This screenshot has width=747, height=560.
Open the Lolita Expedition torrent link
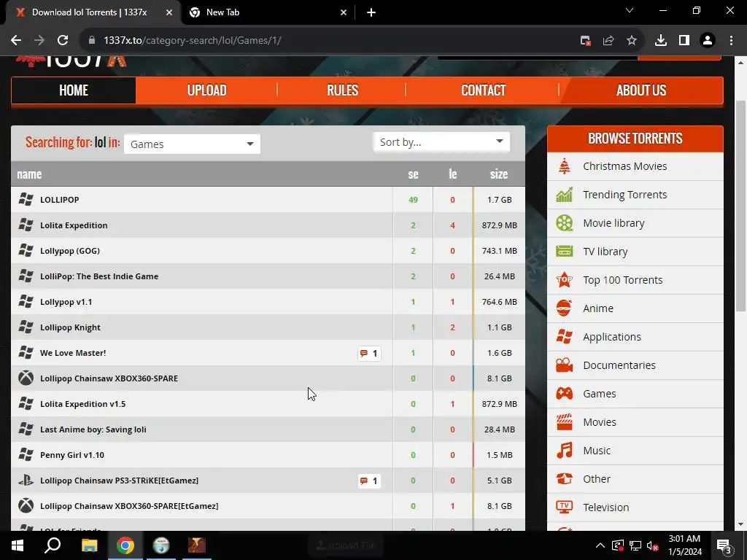point(74,225)
